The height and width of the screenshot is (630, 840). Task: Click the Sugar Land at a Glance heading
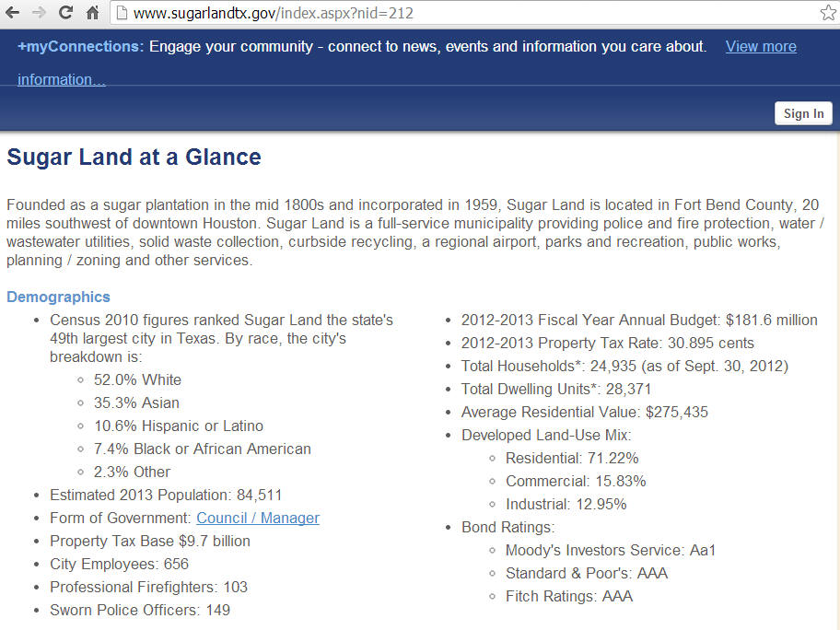tap(134, 157)
